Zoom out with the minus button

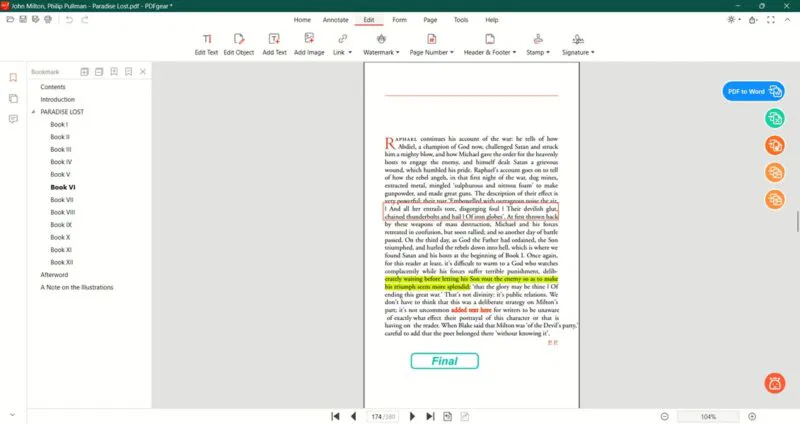[x=664, y=417]
